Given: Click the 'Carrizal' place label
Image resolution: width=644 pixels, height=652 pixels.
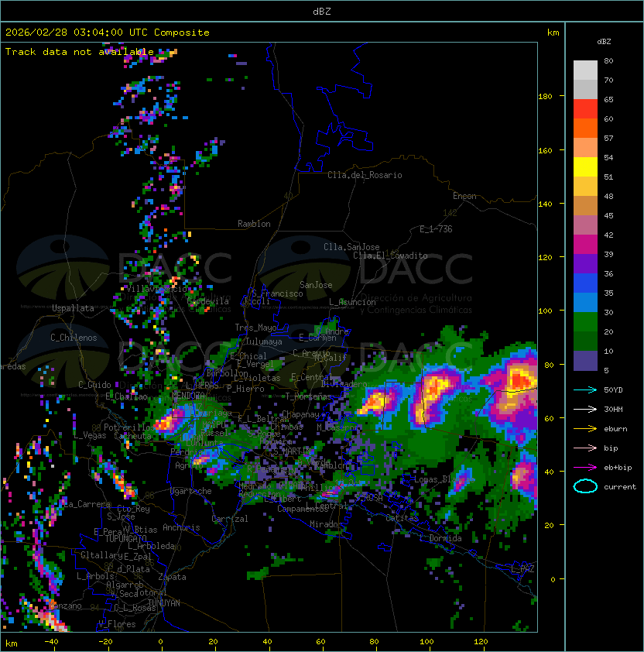Looking at the screenshot, I should coord(229,519).
